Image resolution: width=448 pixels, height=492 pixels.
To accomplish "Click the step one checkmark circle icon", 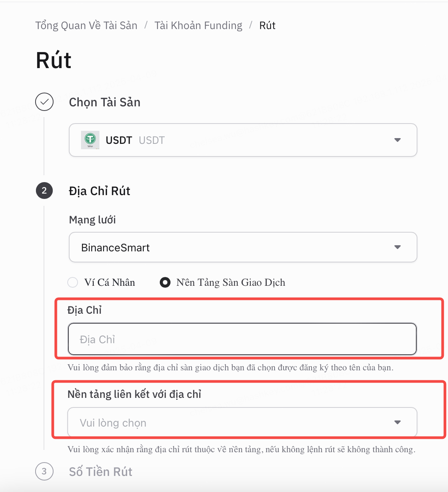I will click(x=44, y=102).
